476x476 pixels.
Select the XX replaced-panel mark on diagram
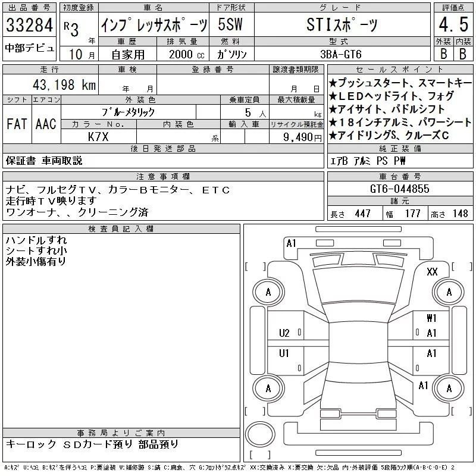click(432, 271)
